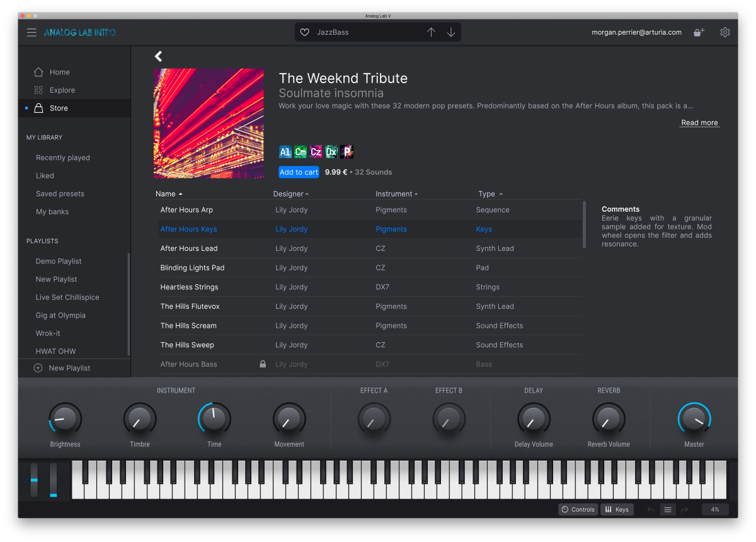
Task: Like the JazzBass preset with the heart icon
Action: click(x=305, y=32)
